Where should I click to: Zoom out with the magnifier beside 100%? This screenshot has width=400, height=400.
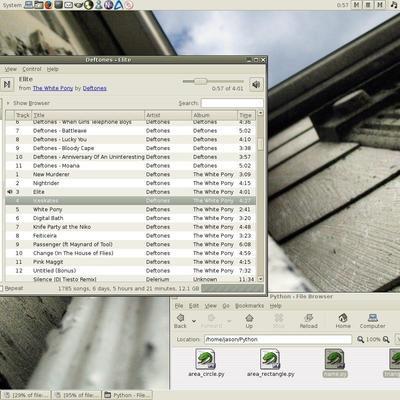click(x=360, y=339)
